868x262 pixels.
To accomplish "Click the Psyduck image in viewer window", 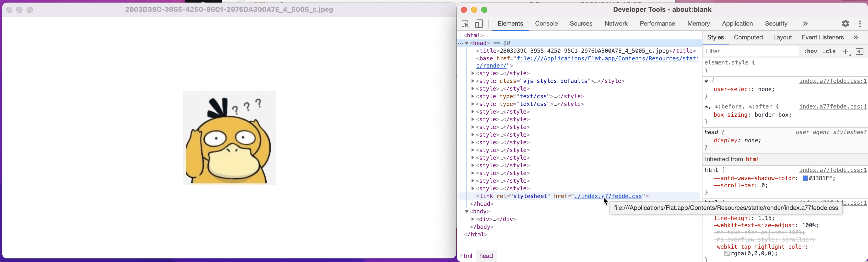I will (x=229, y=138).
